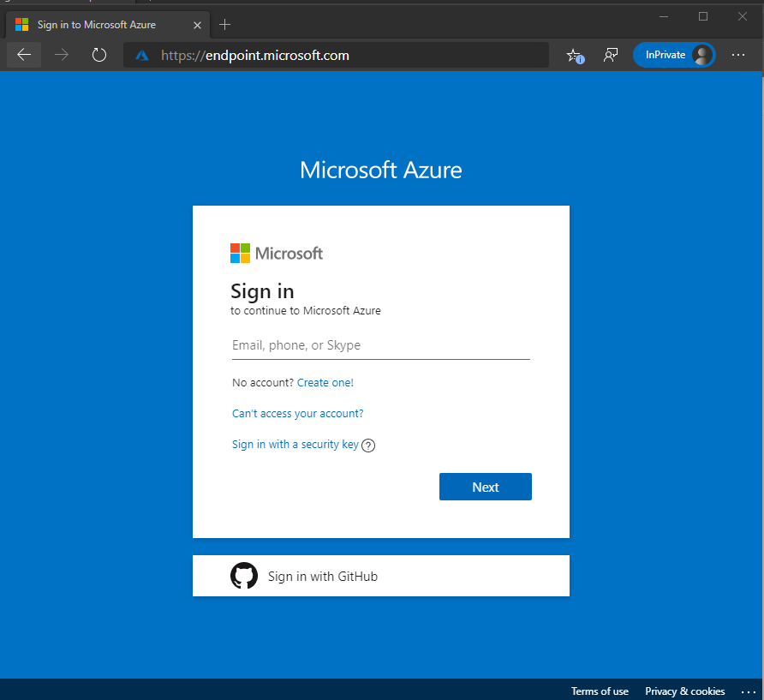The width and height of the screenshot is (764, 700).
Task: Reload the page with refresh icon
Action: tap(98, 55)
